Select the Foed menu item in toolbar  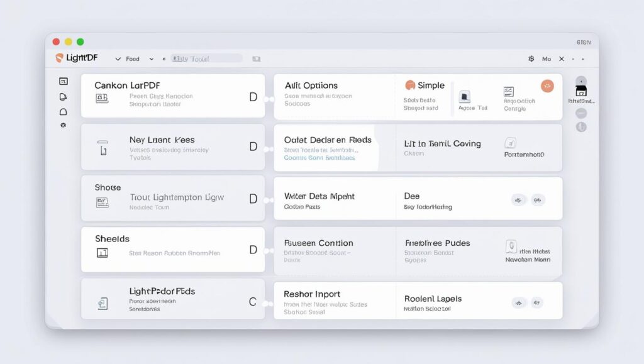click(x=133, y=58)
